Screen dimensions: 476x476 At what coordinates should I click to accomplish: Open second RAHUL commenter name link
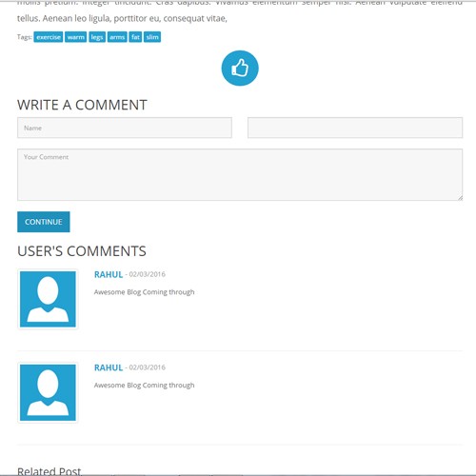109,367
